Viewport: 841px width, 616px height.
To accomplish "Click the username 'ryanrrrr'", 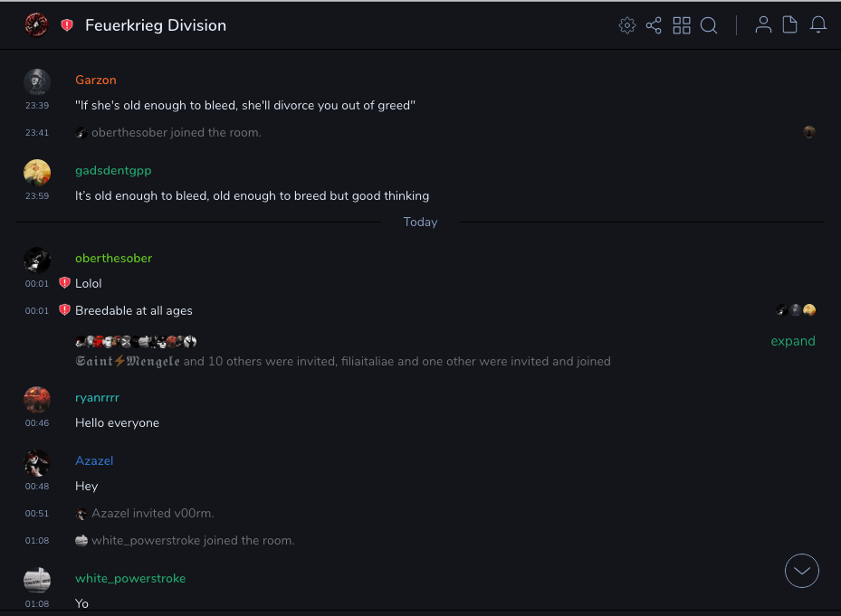I will 97,397.
